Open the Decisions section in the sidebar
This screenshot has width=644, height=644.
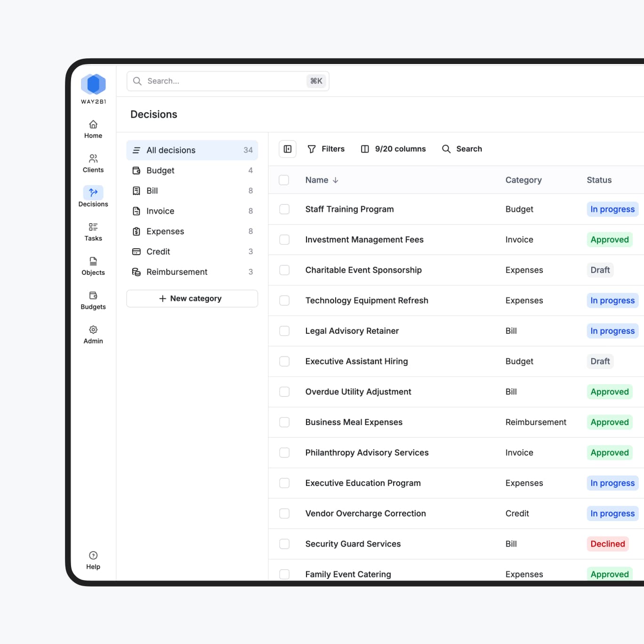(x=93, y=196)
